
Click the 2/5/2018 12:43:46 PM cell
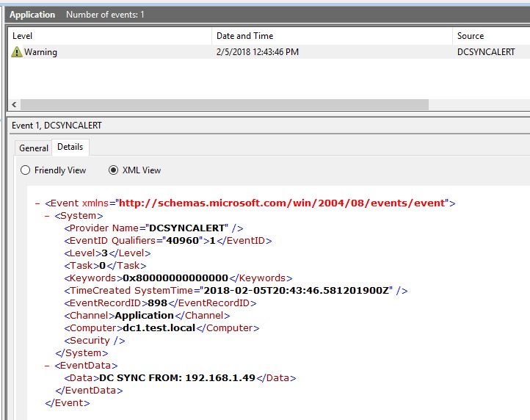point(258,52)
